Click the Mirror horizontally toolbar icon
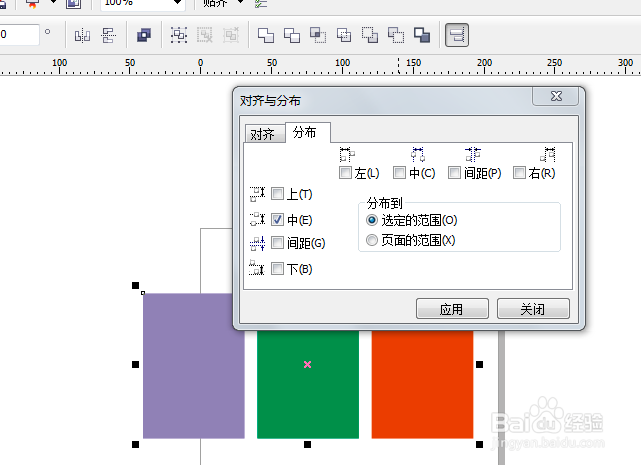This screenshot has height=465, width=641. [x=82, y=36]
